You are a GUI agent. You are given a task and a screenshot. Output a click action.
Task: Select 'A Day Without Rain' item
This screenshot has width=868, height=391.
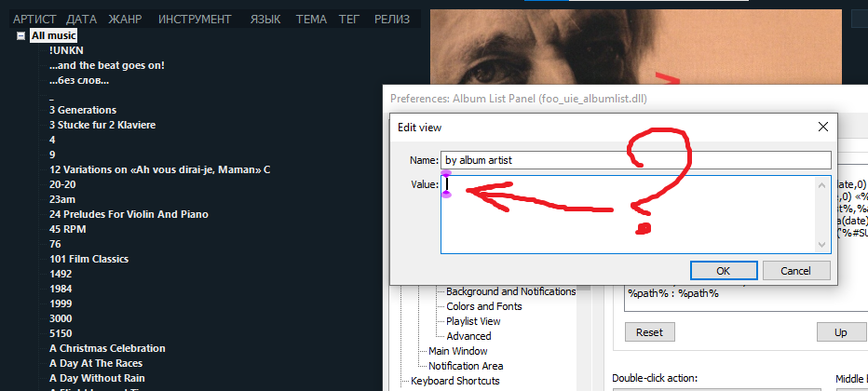pyautogui.click(x=98, y=379)
